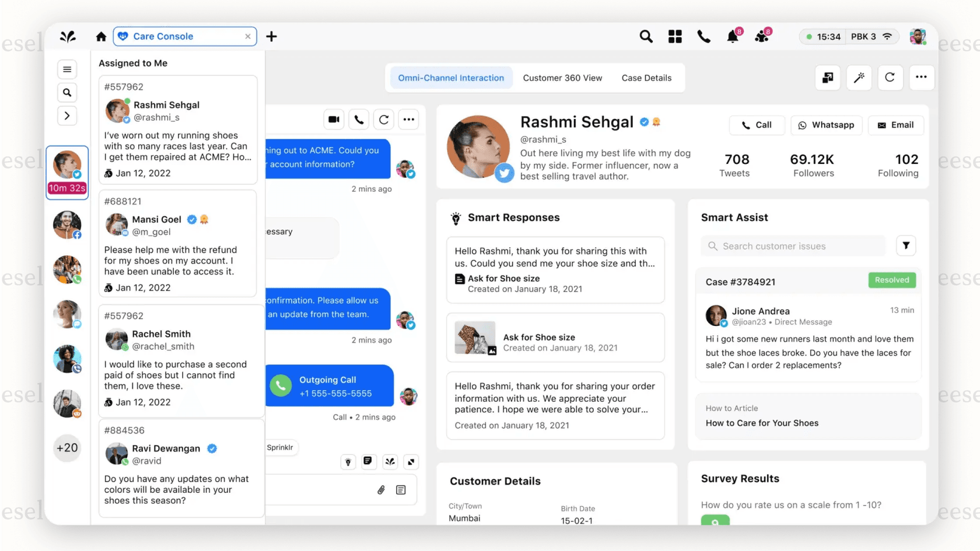Click the home icon in top bar
The height and width of the screenshot is (551, 980).
101,37
